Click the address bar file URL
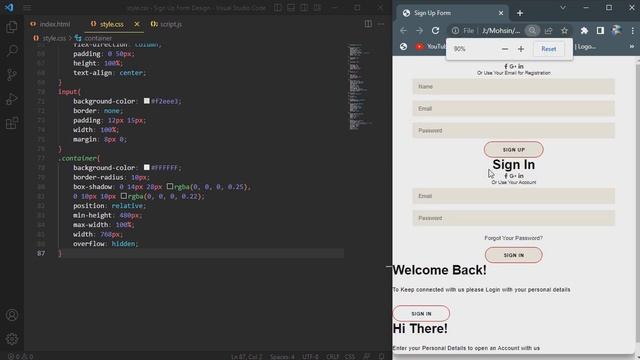This screenshot has height=360, width=640. (x=501, y=31)
